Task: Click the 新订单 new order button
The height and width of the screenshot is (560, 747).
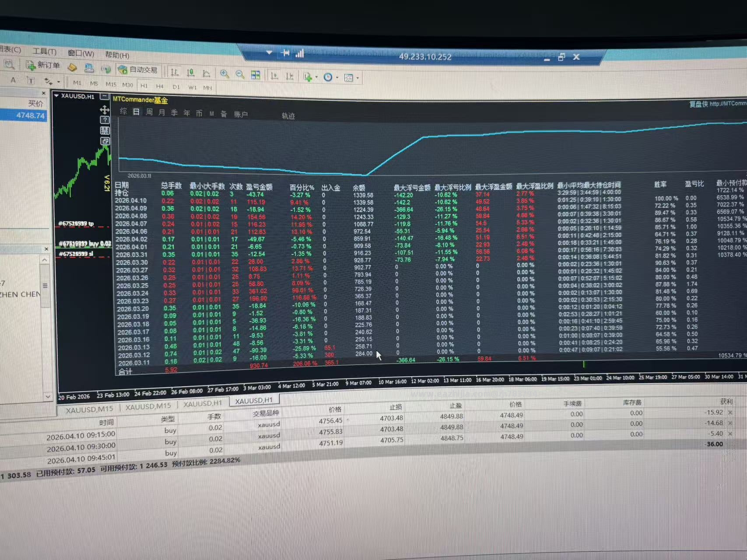Action: tap(42, 65)
